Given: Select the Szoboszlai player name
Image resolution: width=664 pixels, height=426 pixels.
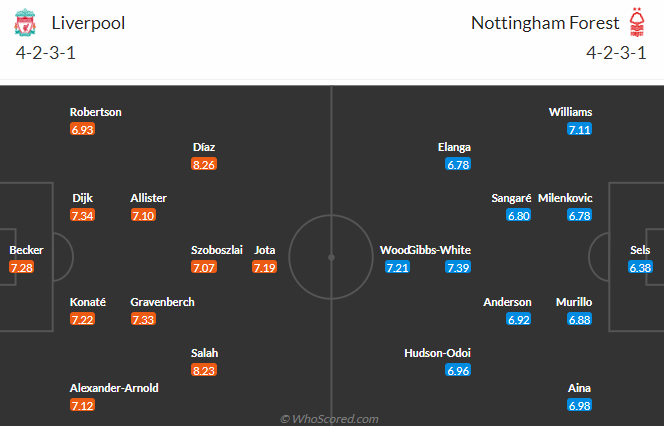Looking at the screenshot, I should point(217,250).
